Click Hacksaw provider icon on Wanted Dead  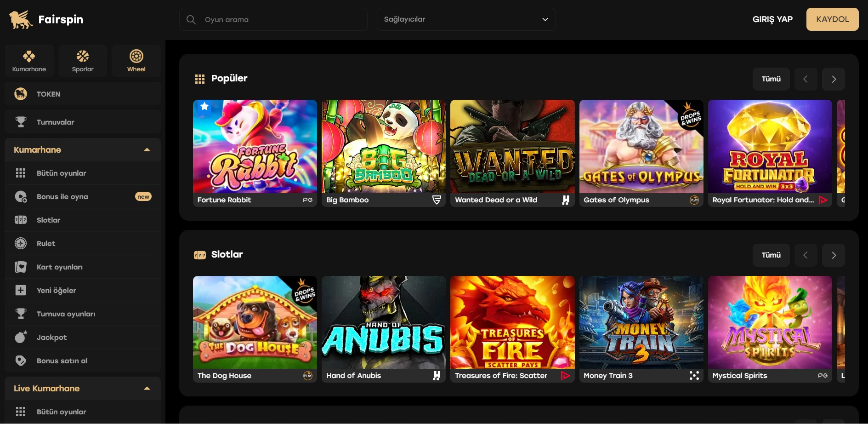click(566, 200)
